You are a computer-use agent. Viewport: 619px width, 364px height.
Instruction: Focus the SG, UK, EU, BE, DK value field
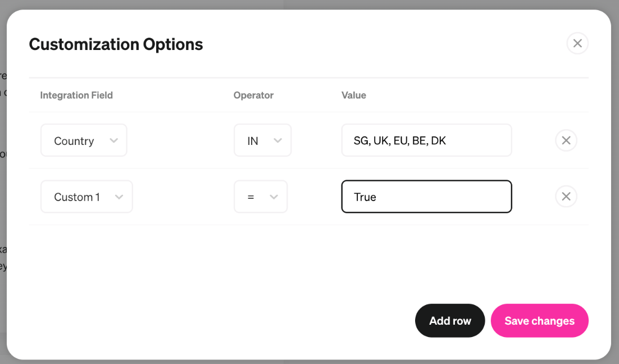pos(426,140)
